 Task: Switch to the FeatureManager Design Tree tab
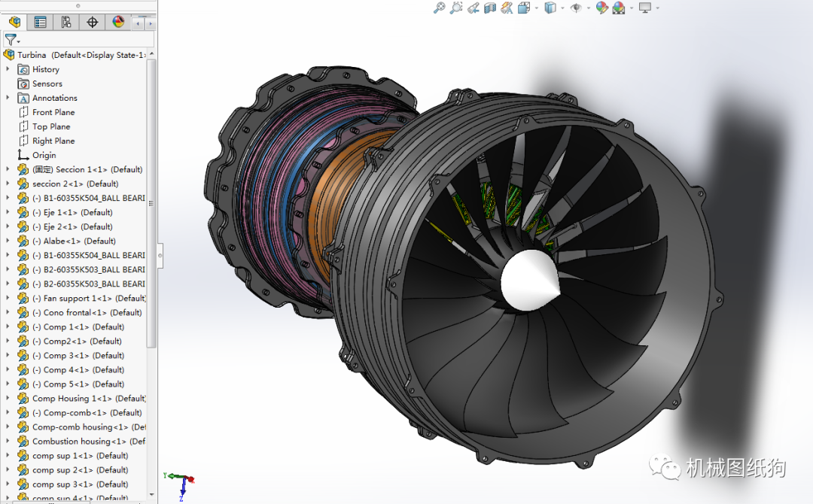point(14,23)
